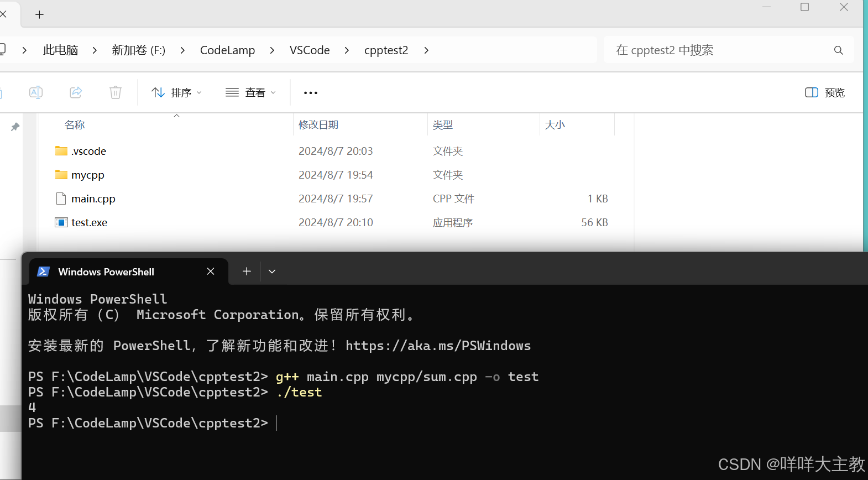Open the terminal profiles dropdown

tap(272, 272)
